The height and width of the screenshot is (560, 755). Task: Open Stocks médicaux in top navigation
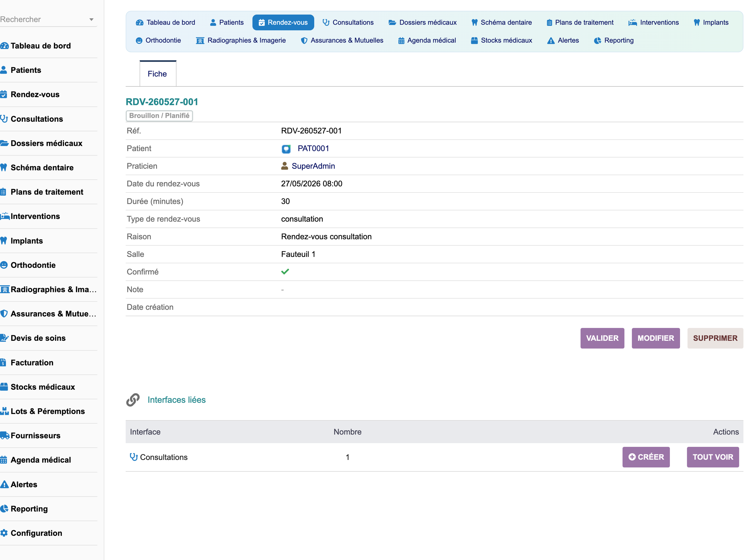(502, 40)
